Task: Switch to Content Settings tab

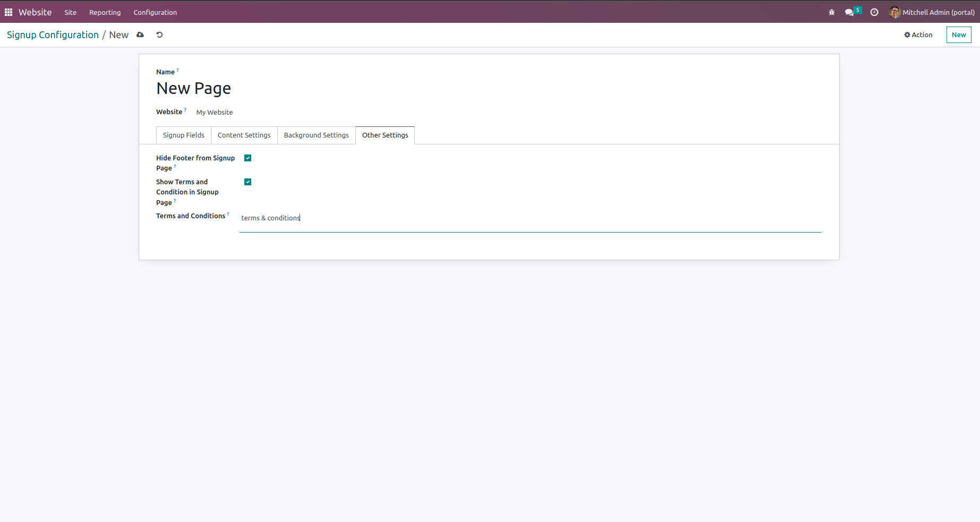Action: [244, 135]
